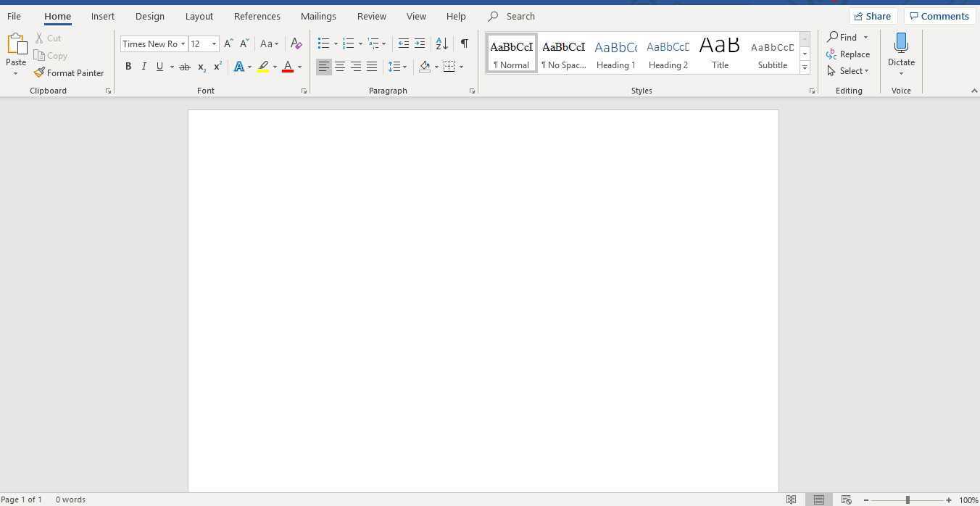Show paragraph formatting marks
980x506 pixels.
tap(465, 43)
